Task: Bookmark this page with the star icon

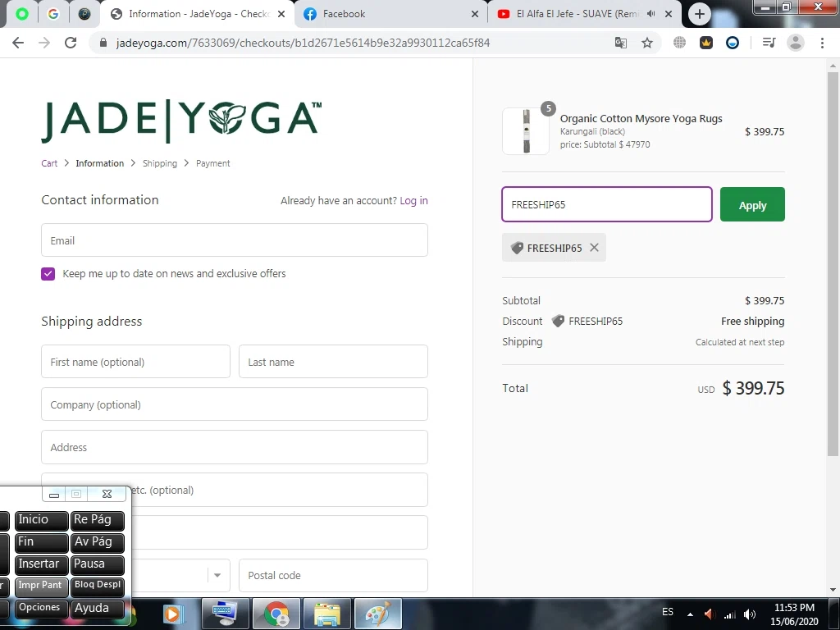Action: [x=647, y=43]
